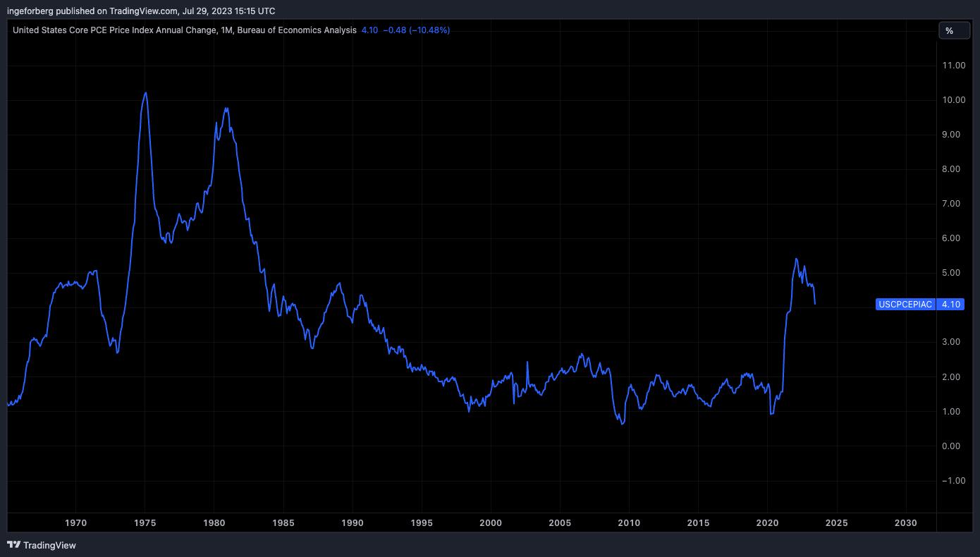Click the 10.00 price scale label

coord(953,100)
